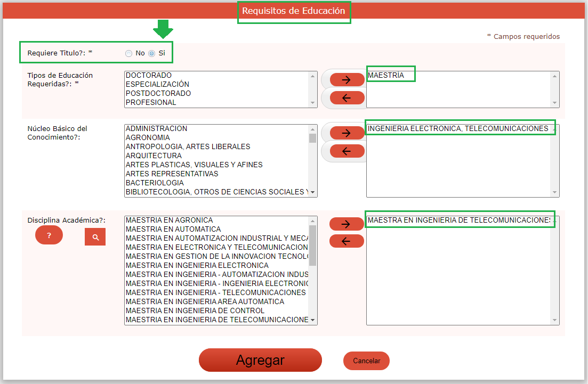Add selected Núcleo Básico with right arrow
Screen dimensions: 588x384
click(347, 133)
